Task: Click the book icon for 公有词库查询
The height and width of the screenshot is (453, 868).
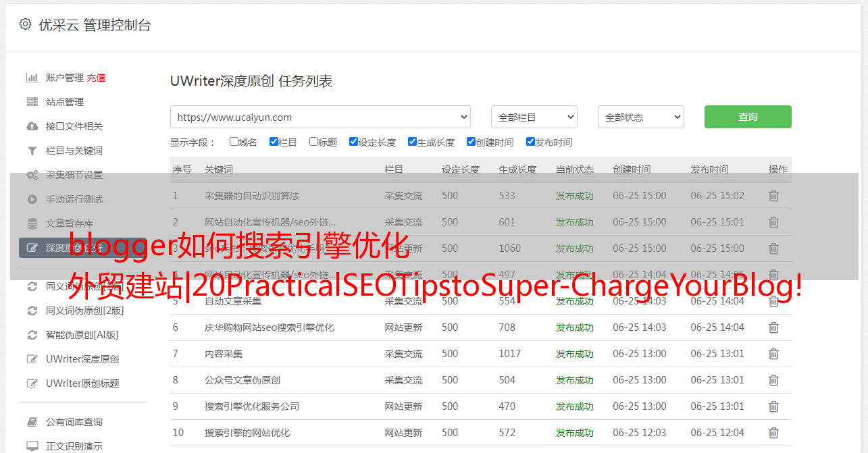Action: 32,422
